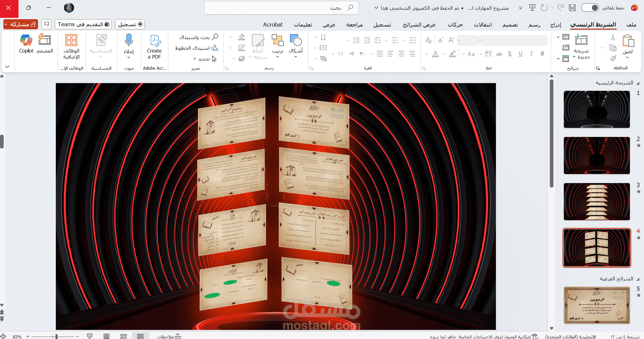Open the font size combo box

coord(467,40)
